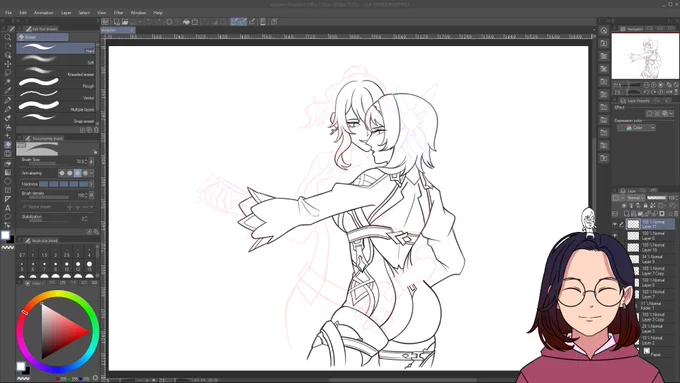Select the strongest anti-aliasing option
Screen dimensions: 680x383
85,173
